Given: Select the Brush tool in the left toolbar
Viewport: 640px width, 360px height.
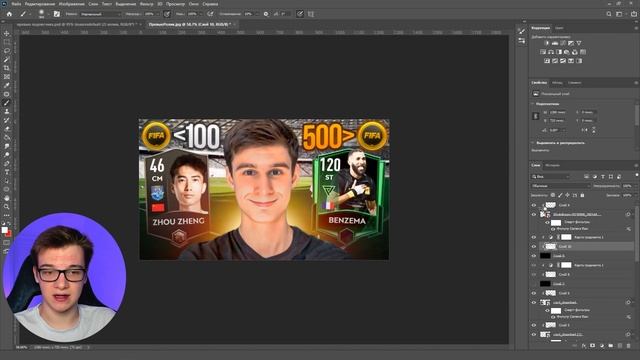Looking at the screenshot, I should coord(7,103).
